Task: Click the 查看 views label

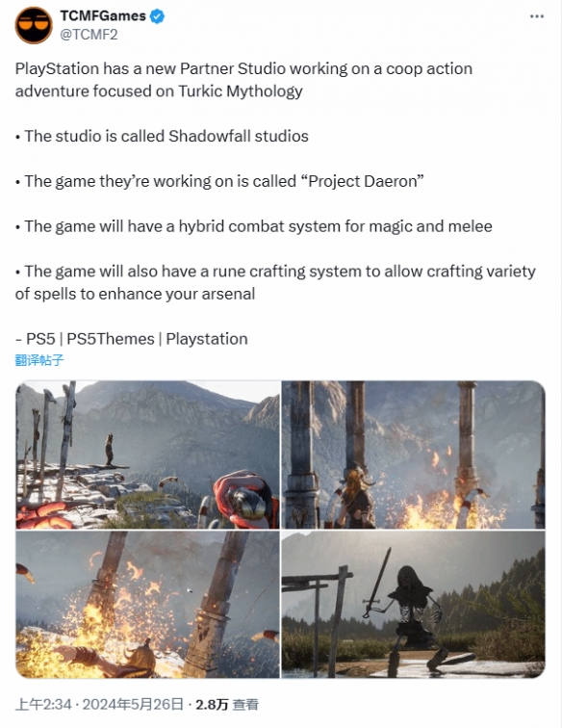Action: tap(245, 704)
